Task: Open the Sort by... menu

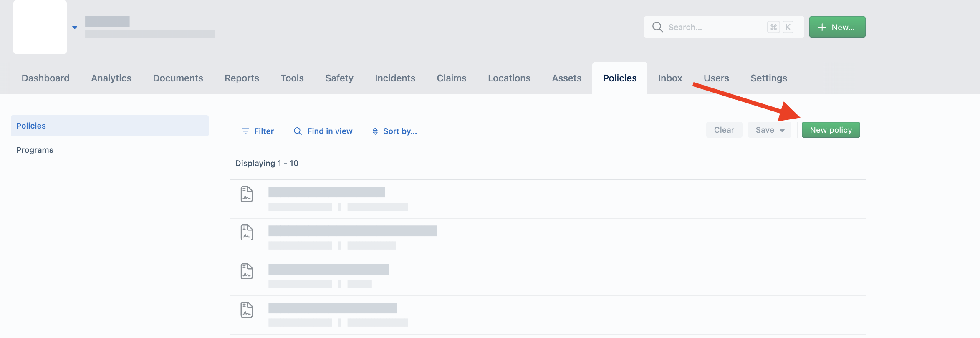Action: click(394, 131)
